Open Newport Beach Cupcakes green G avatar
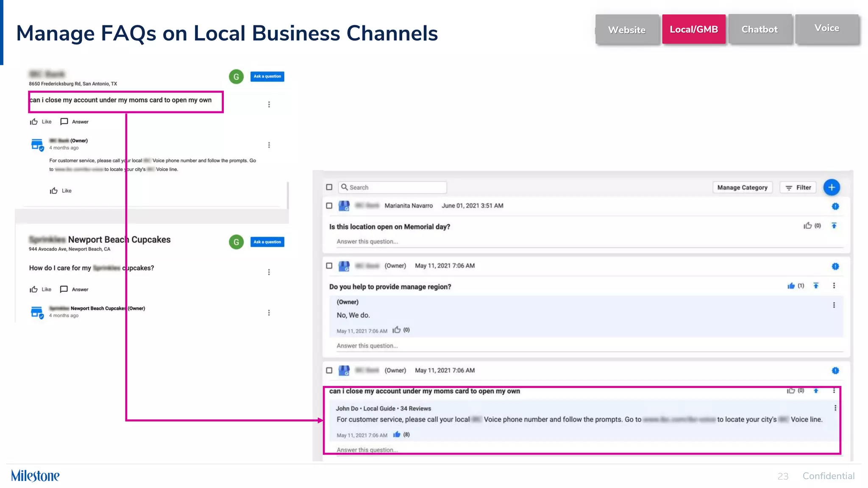This screenshot has width=868, height=488. (x=236, y=242)
